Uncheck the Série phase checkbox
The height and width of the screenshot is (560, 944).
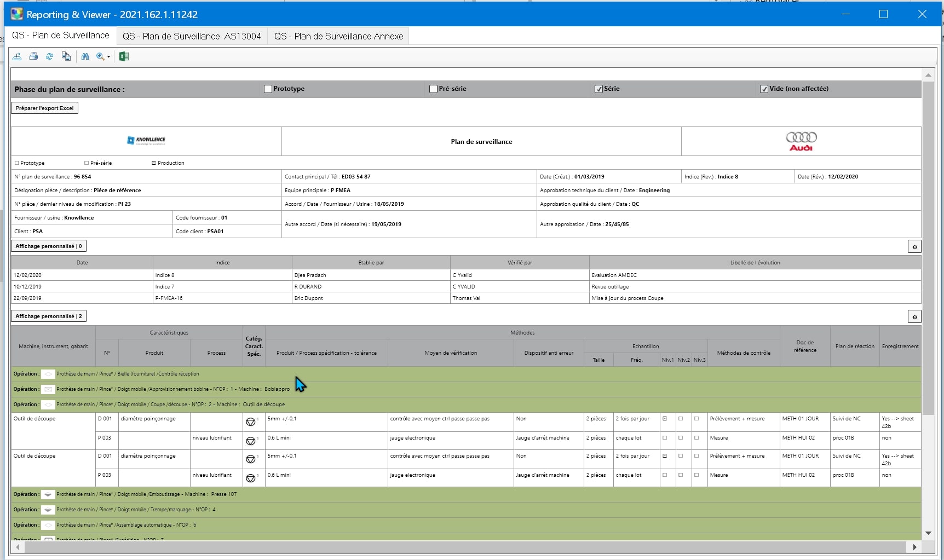coord(598,89)
